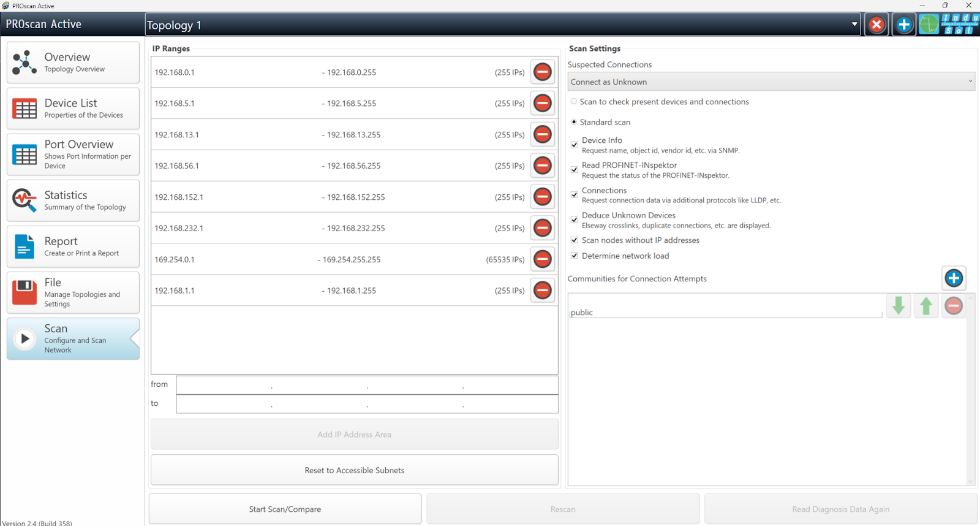Viewport: 980px width, 526px height.
Task: Open the Device List page
Action: click(73, 109)
